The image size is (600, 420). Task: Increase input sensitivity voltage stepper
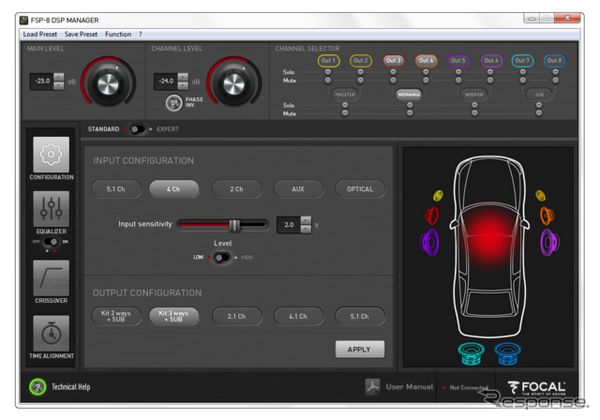pos(306,220)
